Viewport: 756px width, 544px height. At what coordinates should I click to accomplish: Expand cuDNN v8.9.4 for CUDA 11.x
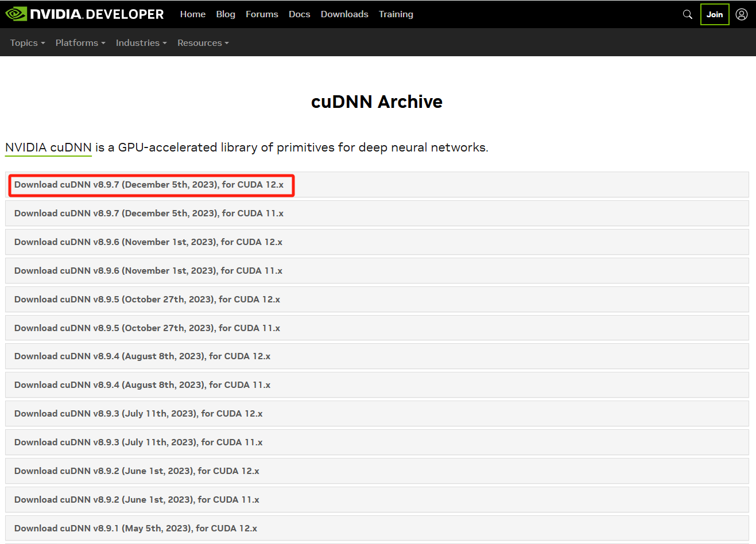pos(377,385)
